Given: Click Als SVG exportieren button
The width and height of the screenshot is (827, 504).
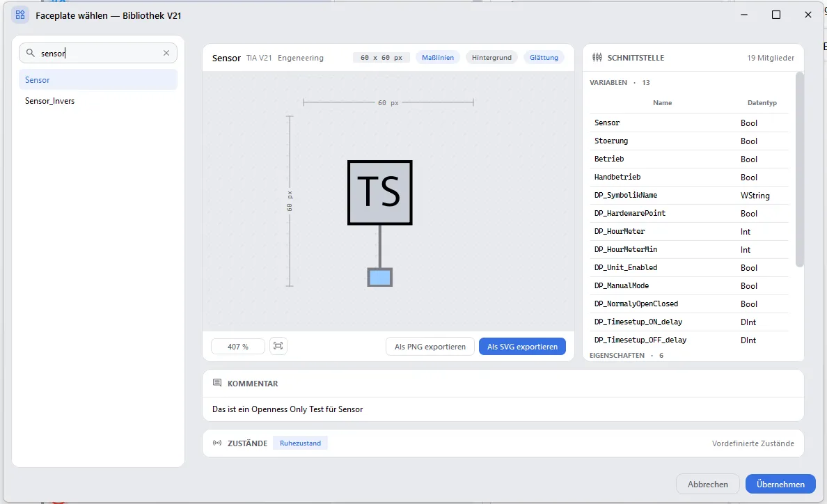Looking at the screenshot, I should [x=522, y=347].
